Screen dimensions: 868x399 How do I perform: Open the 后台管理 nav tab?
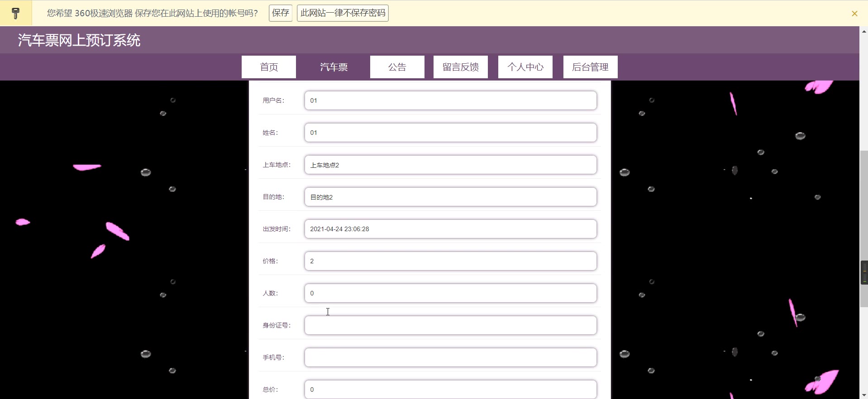click(x=591, y=67)
